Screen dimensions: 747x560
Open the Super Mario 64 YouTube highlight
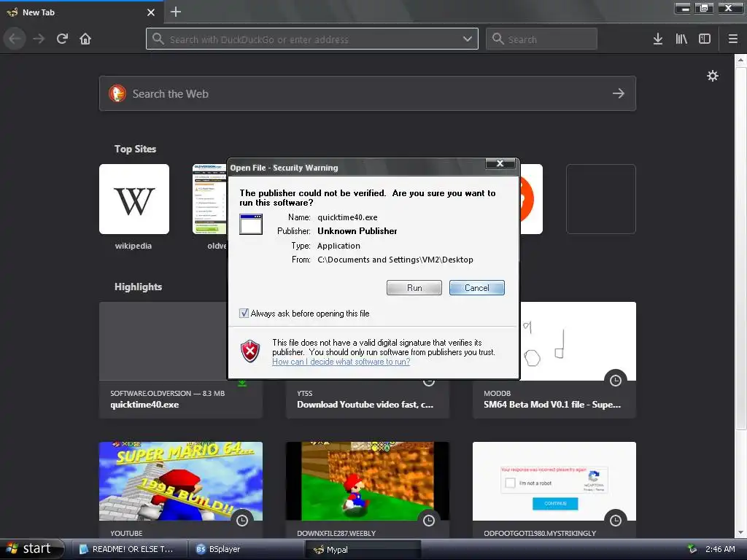[x=181, y=490]
